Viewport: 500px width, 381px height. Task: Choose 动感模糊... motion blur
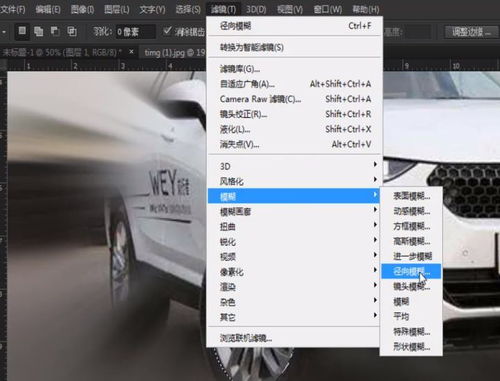411,211
